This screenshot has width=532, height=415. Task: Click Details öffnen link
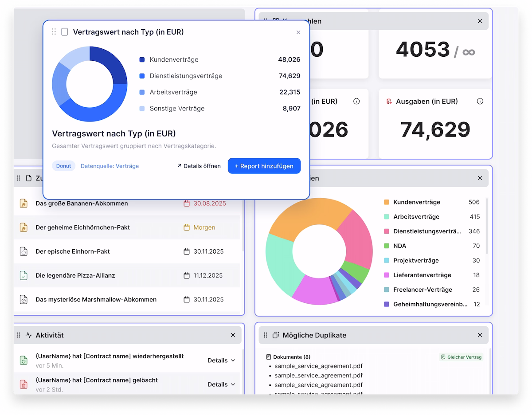[x=199, y=166]
